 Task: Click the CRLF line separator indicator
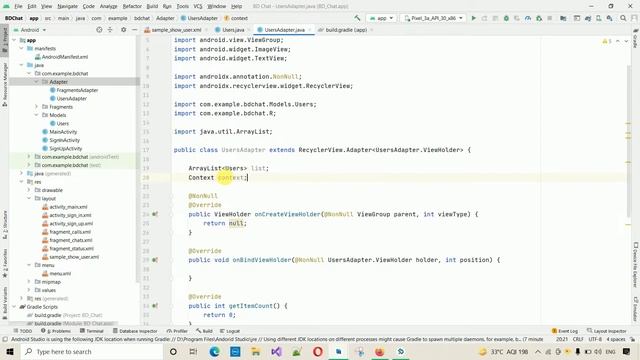click(x=578, y=339)
